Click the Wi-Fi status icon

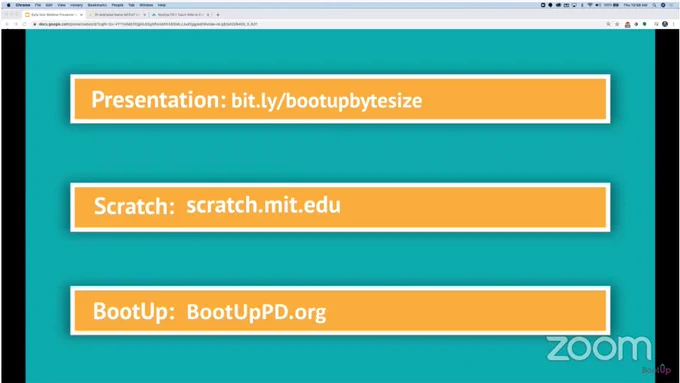[590, 5]
